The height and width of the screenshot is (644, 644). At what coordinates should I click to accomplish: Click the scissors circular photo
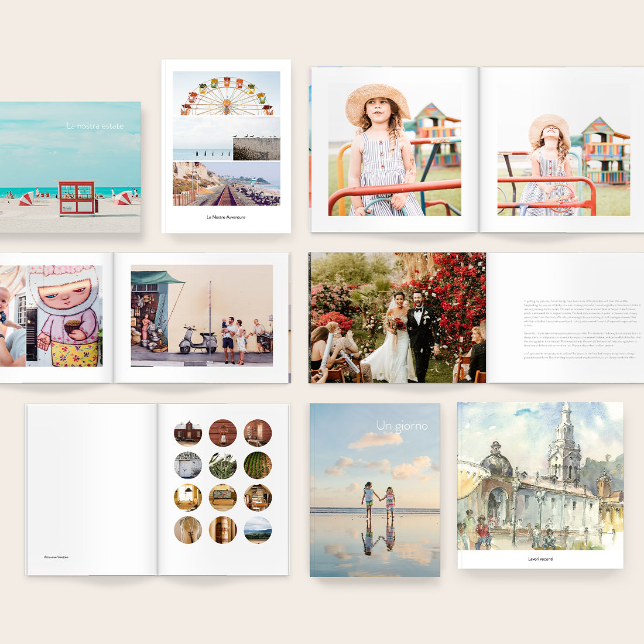(188, 530)
